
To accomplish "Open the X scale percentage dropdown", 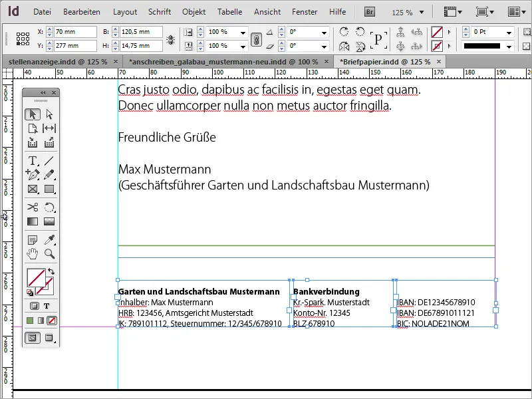I will (243, 33).
